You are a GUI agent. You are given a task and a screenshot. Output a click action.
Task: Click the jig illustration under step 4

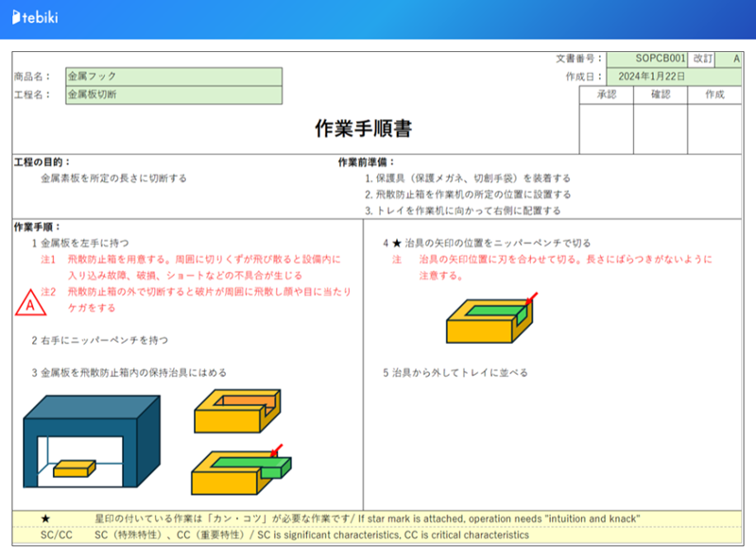point(490,318)
